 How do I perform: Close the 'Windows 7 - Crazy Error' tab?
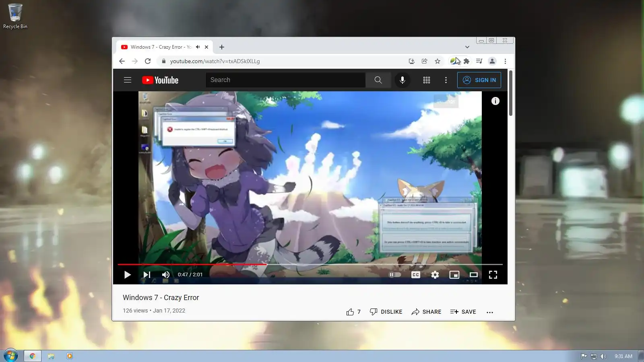[206, 47]
